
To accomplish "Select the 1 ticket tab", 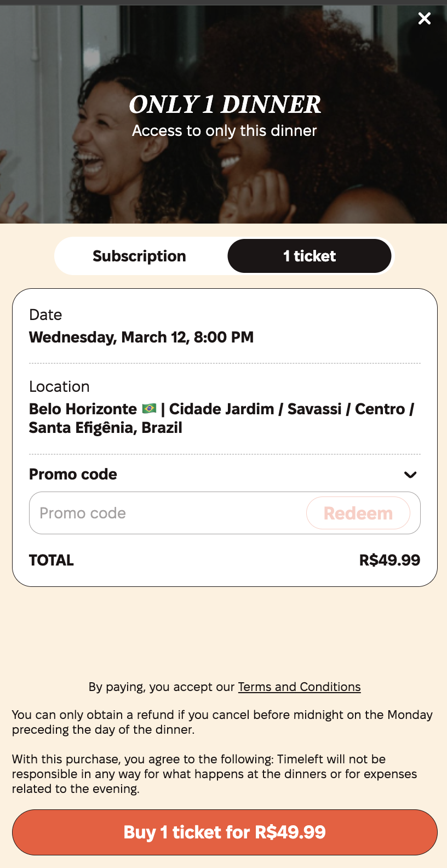I will pos(310,256).
